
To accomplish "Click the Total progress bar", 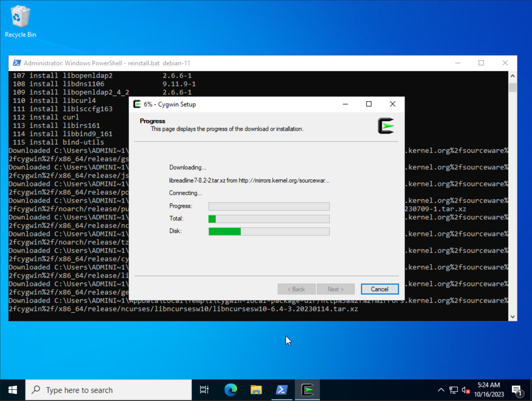I will click(269, 219).
